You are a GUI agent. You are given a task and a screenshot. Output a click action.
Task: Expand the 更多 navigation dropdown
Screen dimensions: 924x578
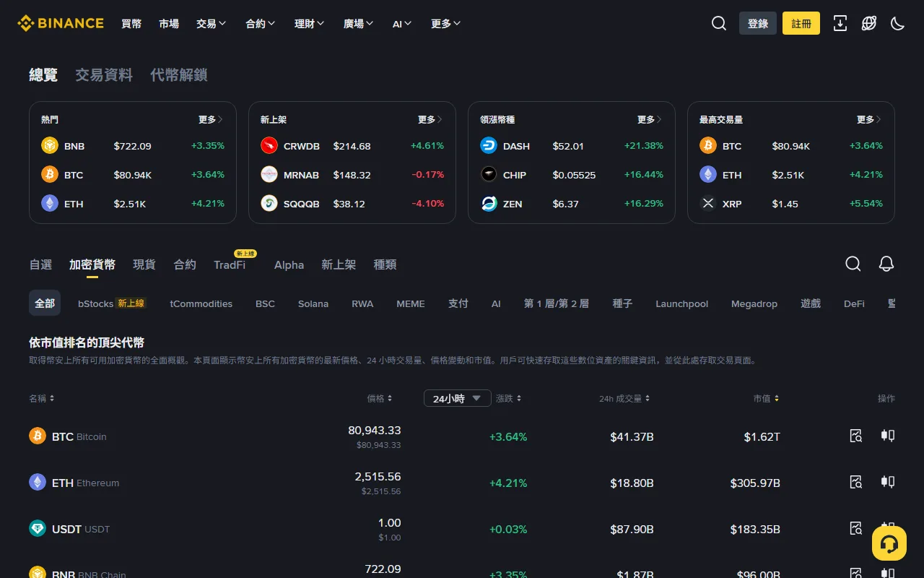(x=445, y=23)
